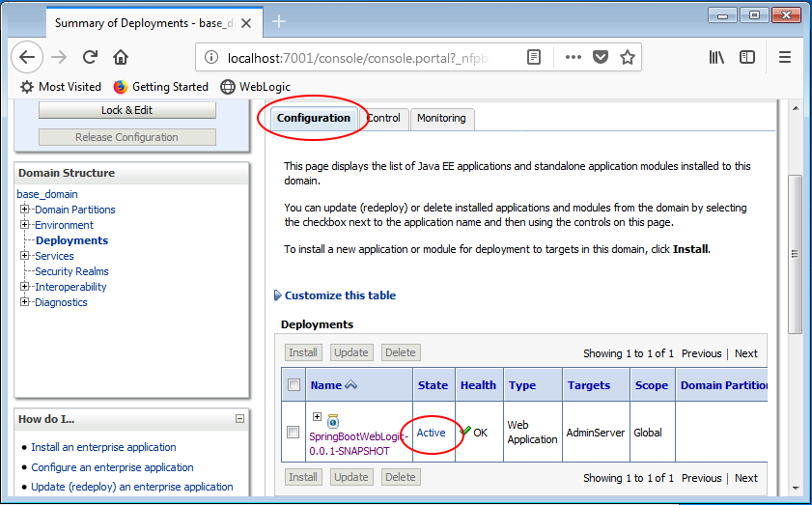Click the scrollbar down arrow
This screenshot has width=812, height=505.
(x=796, y=488)
